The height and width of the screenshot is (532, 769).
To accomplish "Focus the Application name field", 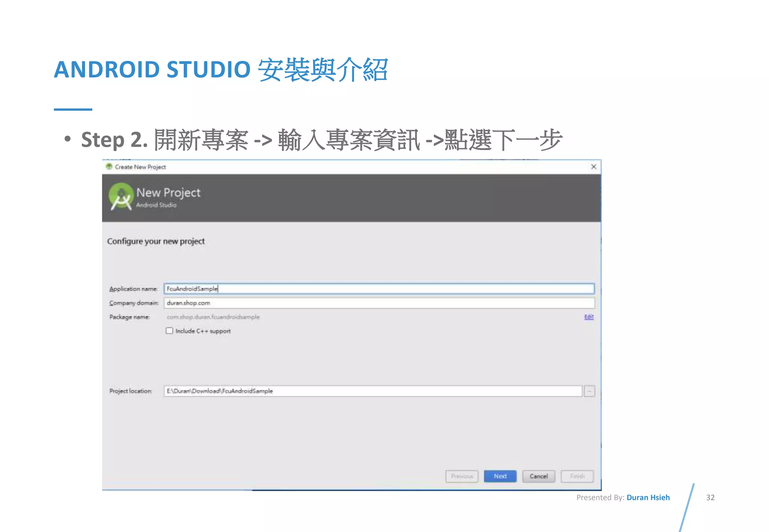I will coord(379,289).
